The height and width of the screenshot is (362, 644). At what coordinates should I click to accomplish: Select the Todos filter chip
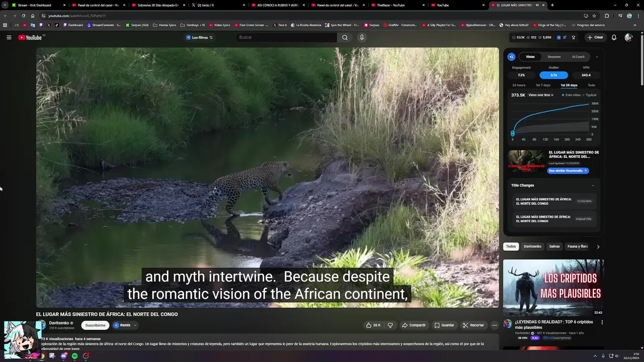click(x=511, y=247)
